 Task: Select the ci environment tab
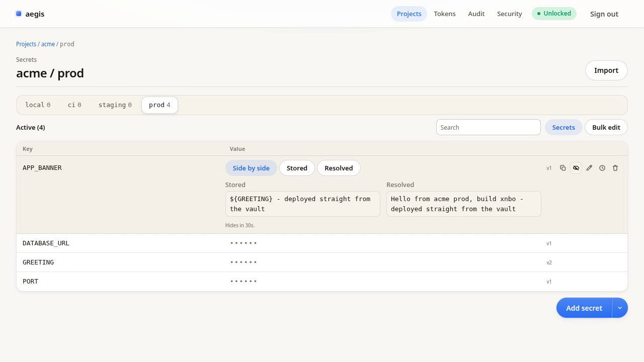coord(74,105)
